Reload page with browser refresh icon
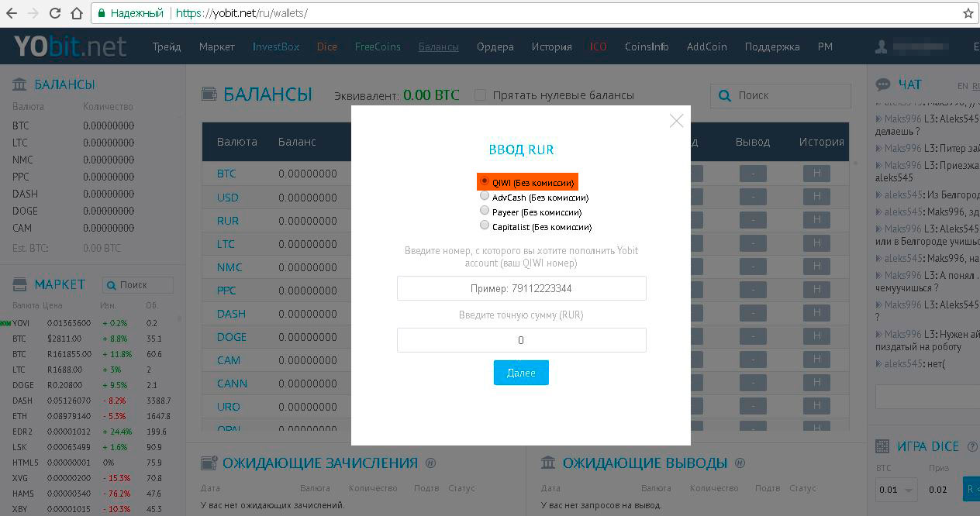The image size is (980, 516). click(x=55, y=13)
